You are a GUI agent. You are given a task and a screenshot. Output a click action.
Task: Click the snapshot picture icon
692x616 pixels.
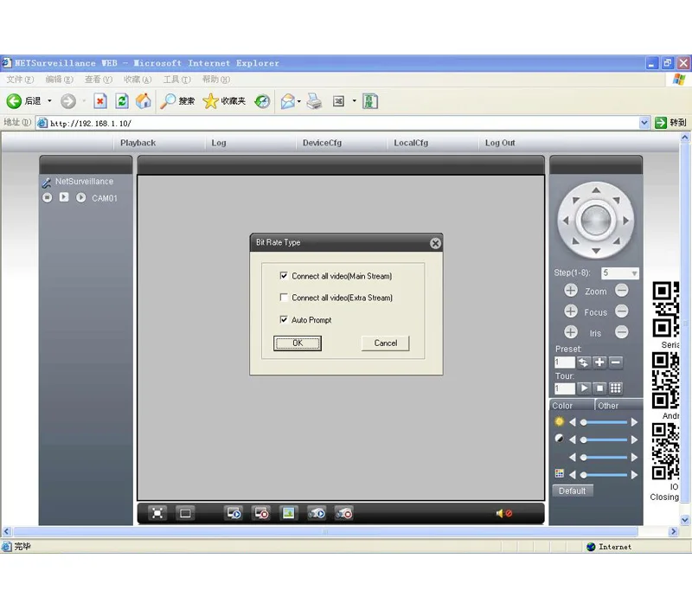click(288, 513)
